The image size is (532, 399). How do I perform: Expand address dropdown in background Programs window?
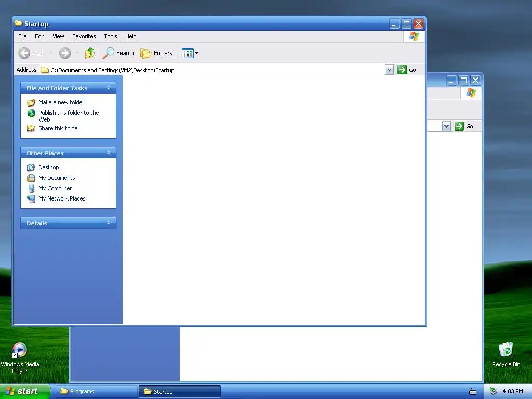point(446,126)
